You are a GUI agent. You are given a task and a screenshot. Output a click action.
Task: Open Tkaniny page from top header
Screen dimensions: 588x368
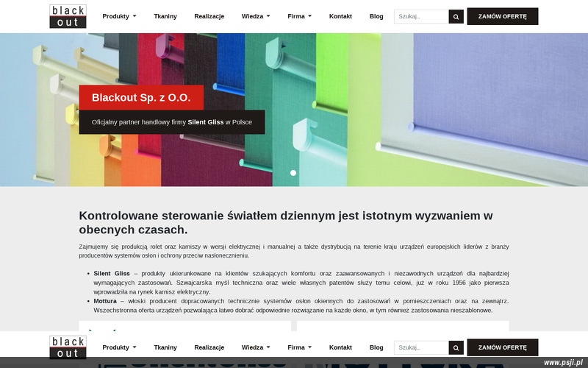165,16
